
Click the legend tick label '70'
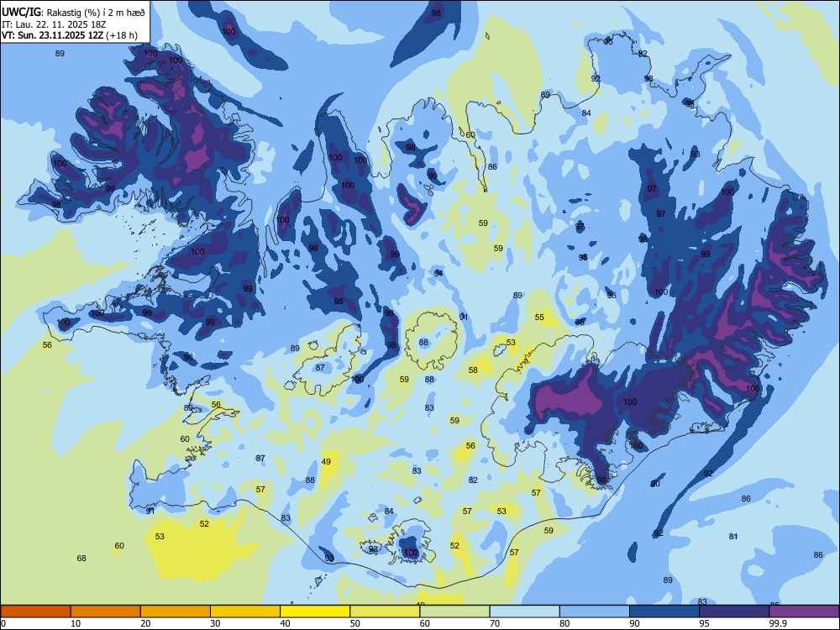tap(495, 623)
